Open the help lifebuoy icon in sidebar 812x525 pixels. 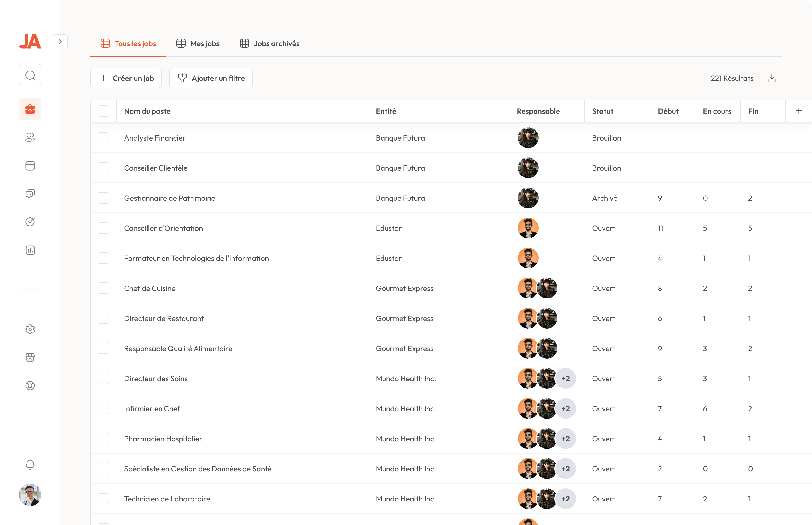(x=30, y=386)
